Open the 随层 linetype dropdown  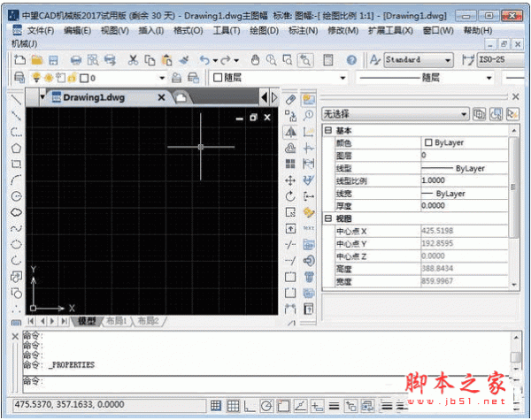[489, 78]
